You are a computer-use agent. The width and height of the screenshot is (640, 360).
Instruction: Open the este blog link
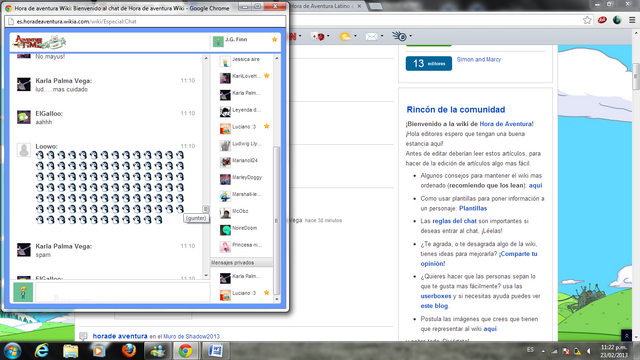coord(434,306)
